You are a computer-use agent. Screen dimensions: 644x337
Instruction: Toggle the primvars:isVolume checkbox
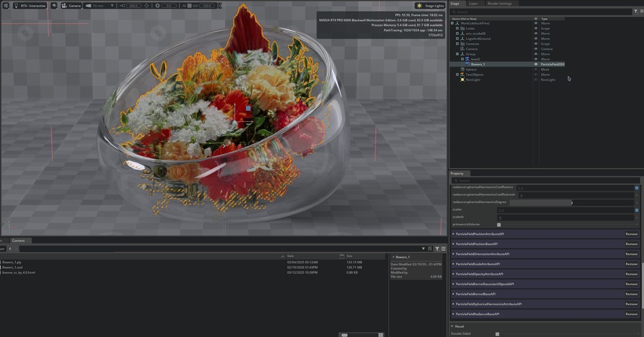coord(499,225)
